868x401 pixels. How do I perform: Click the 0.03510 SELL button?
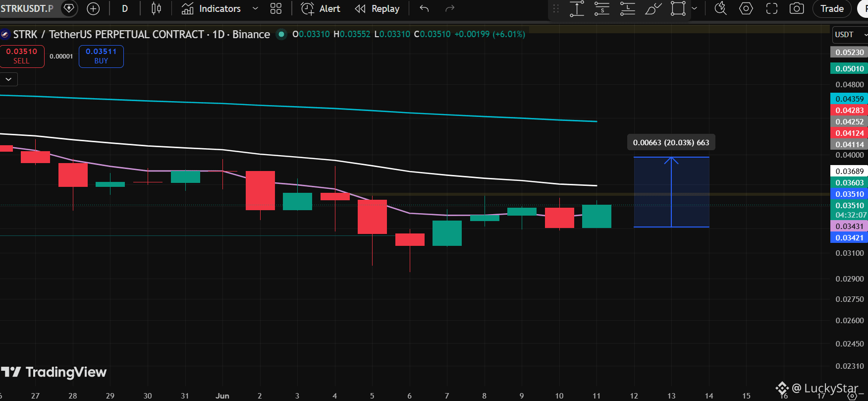[x=22, y=56]
